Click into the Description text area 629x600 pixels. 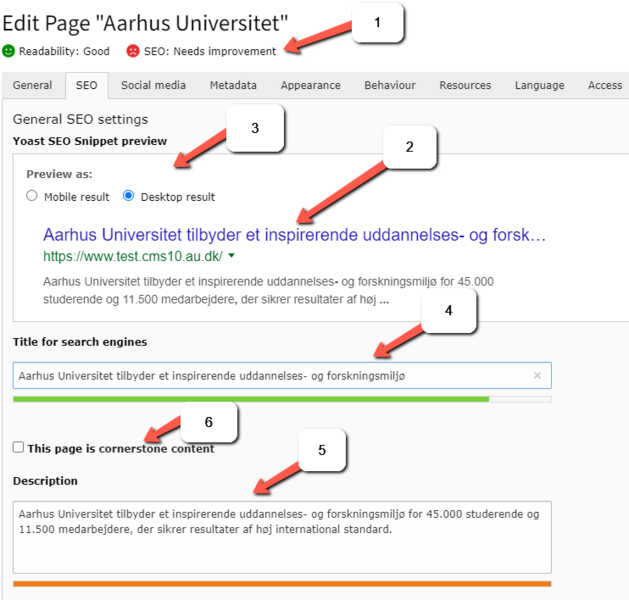pyautogui.click(x=282, y=537)
